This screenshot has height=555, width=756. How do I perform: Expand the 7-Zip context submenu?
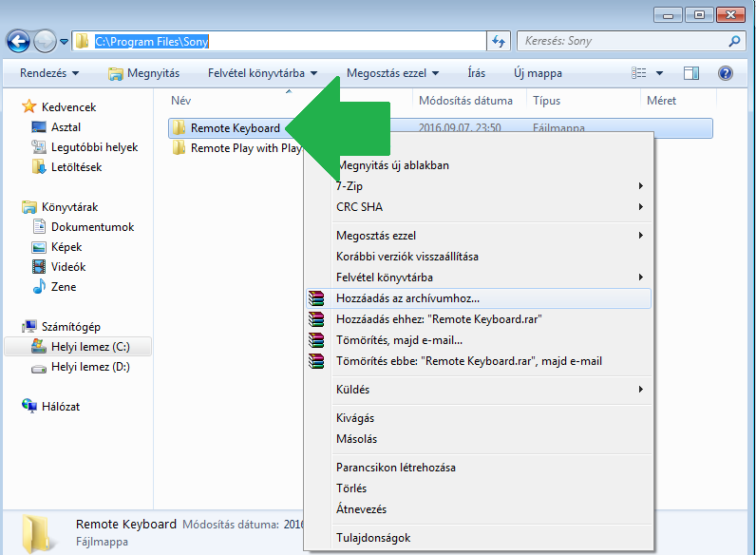[x=479, y=186]
